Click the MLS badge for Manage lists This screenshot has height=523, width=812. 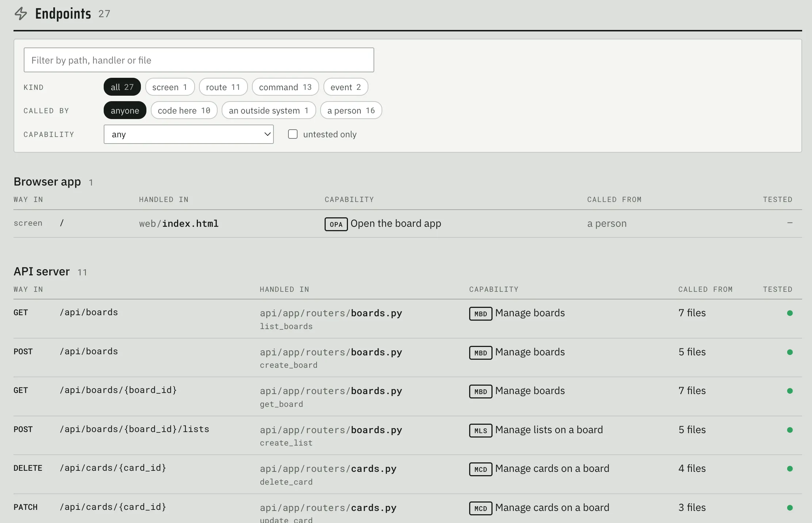coord(480,431)
